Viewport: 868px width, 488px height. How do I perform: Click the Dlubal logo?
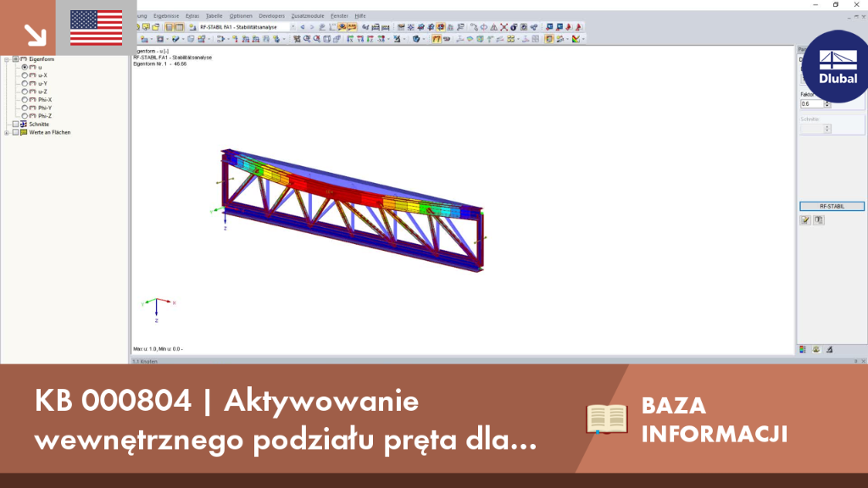pos(837,67)
